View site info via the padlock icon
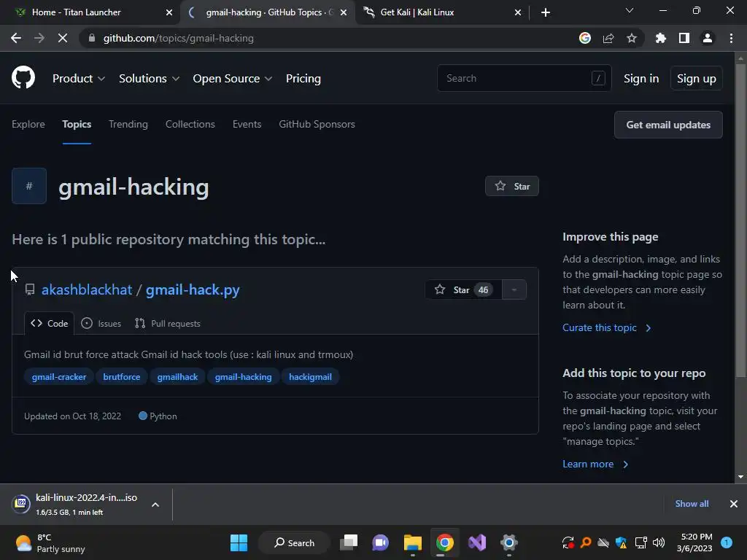 tap(92, 38)
